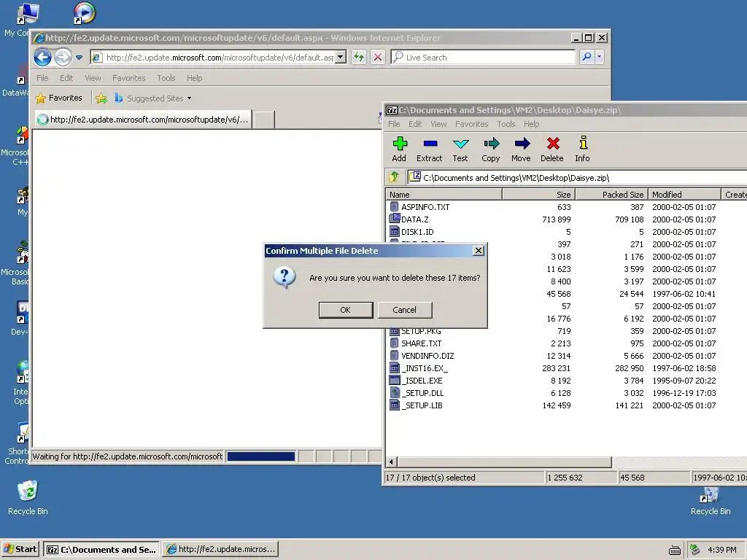Click the 7-Zip horizontal scrollbar thumb
The image size is (747, 560).
click(505, 462)
